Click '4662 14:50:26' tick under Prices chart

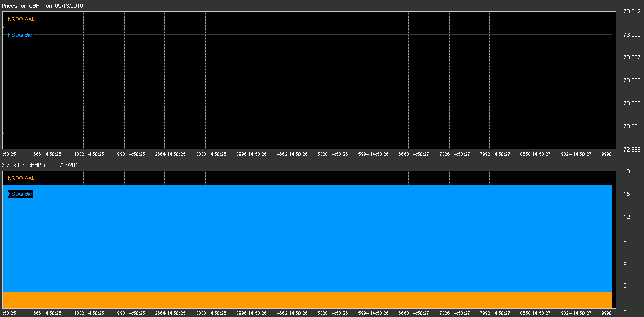click(292, 154)
